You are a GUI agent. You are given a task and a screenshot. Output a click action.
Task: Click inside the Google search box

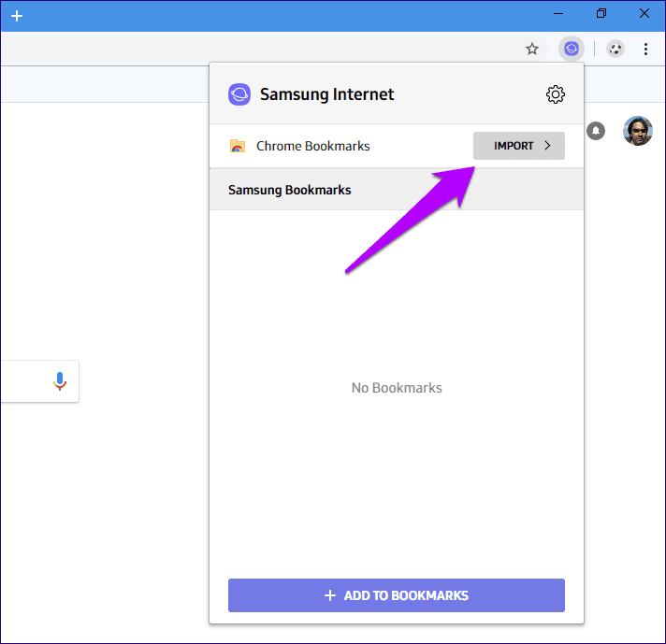click(x=40, y=381)
